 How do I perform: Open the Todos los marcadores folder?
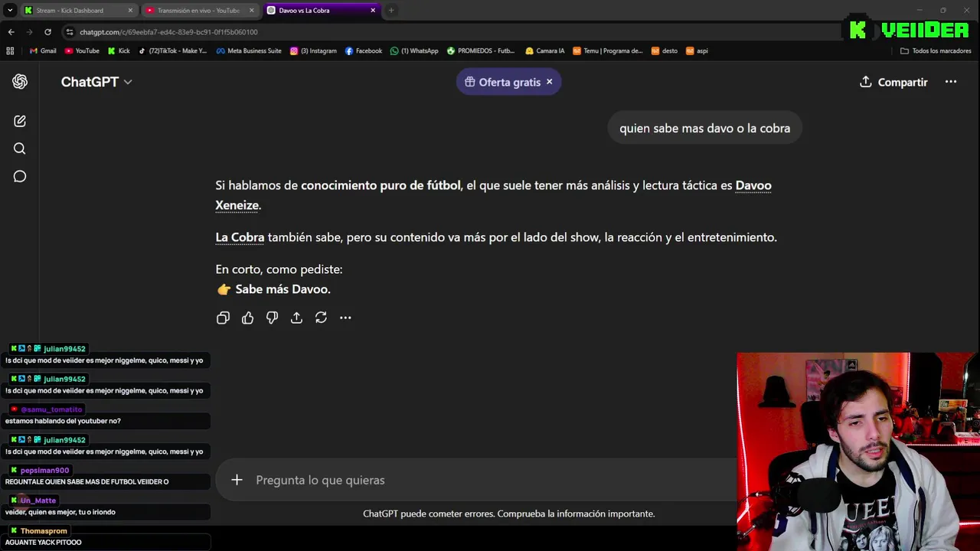click(x=936, y=51)
